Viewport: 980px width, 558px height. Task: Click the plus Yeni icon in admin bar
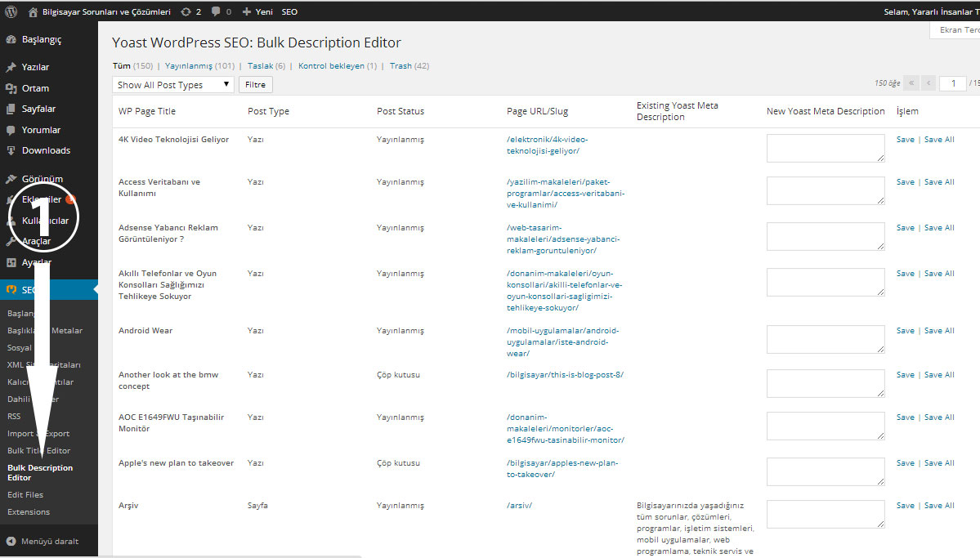pos(246,12)
